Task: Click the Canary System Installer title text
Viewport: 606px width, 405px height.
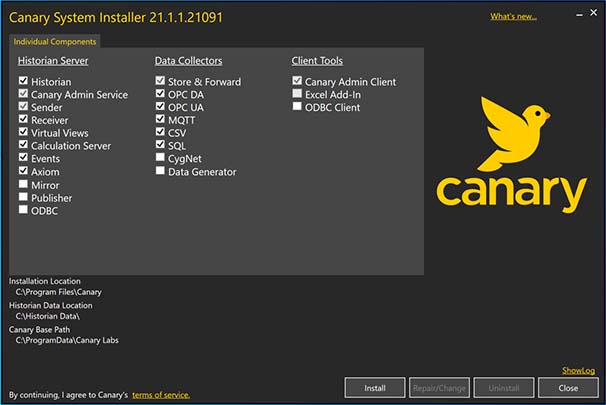Action: (x=116, y=18)
